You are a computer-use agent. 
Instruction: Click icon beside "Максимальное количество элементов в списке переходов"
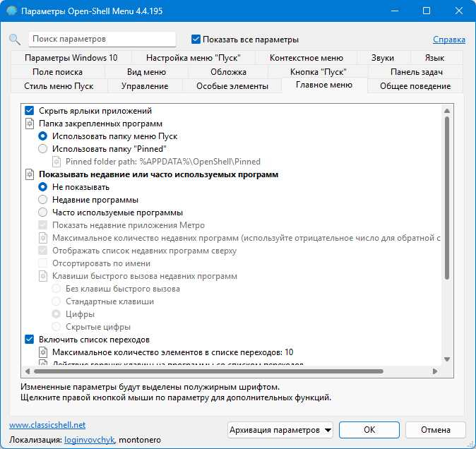tap(43, 352)
